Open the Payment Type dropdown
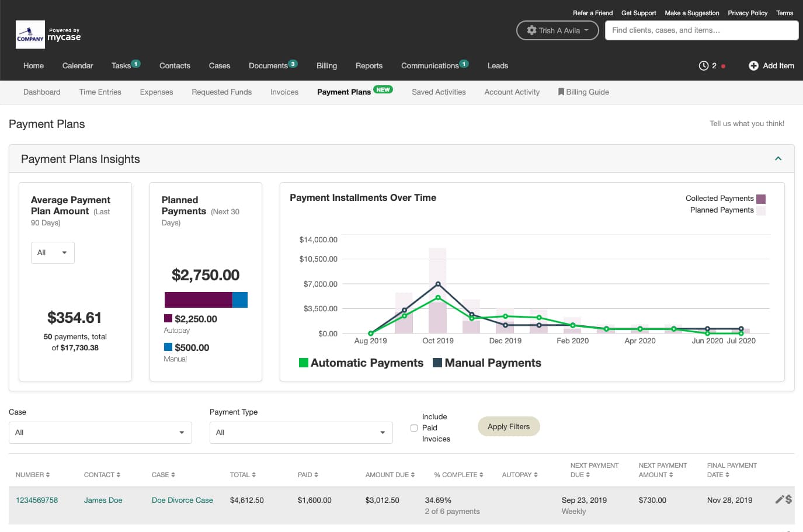Image resolution: width=803 pixels, height=532 pixels. point(301,433)
